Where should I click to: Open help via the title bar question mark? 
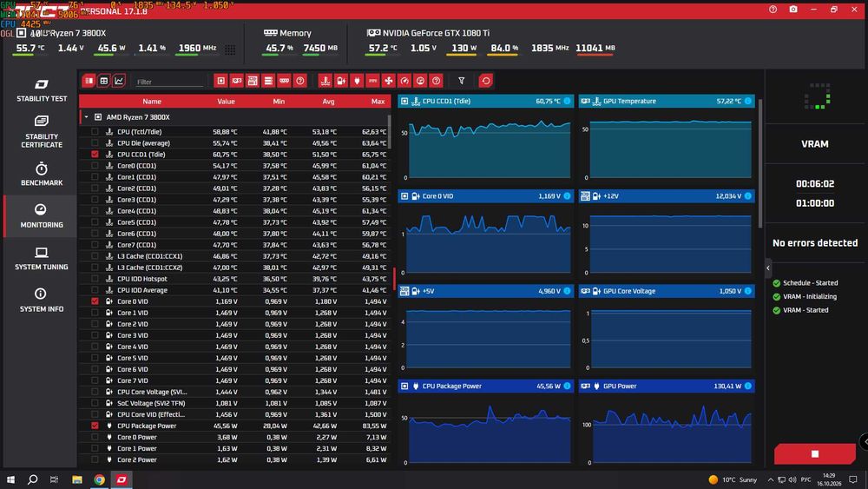(773, 10)
